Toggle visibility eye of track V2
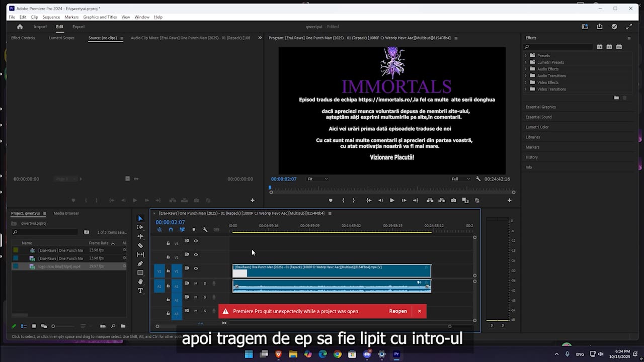The width and height of the screenshot is (644, 362). [196, 254]
